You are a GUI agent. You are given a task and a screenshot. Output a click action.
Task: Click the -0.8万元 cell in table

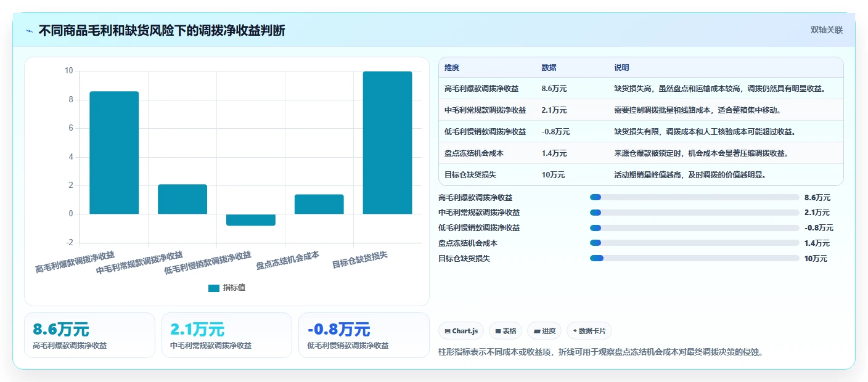pos(555,131)
